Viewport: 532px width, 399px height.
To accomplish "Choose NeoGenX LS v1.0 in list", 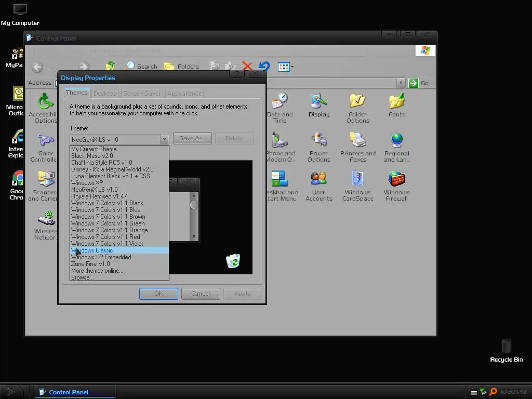I will (119, 190).
